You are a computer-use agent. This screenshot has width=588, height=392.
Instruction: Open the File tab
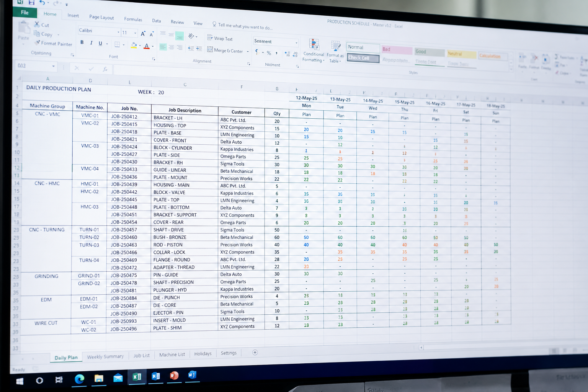coord(25,12)
